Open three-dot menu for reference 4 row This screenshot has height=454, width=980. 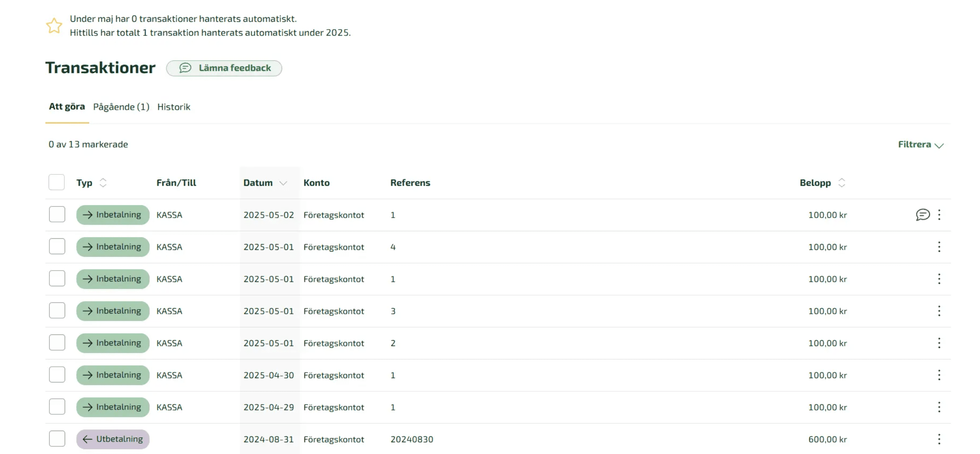click(939, 247)
